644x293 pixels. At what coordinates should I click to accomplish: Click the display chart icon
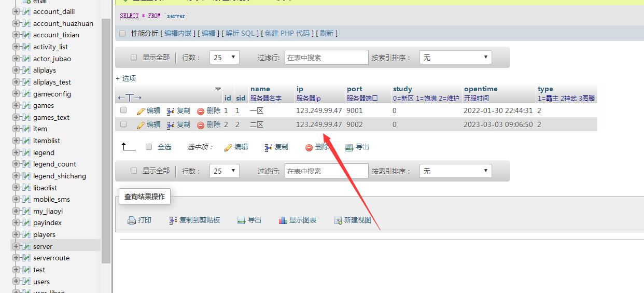(x=283, y=220)
